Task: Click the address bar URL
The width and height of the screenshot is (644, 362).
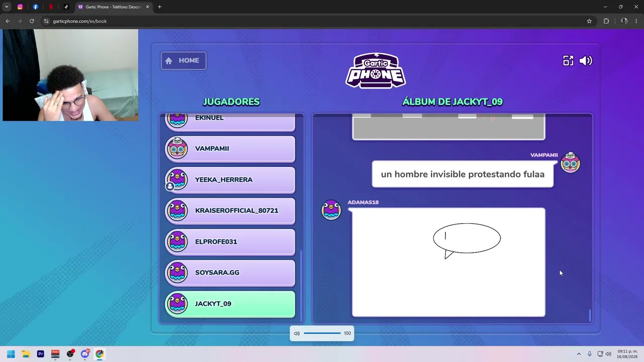Action: [79, 21]
